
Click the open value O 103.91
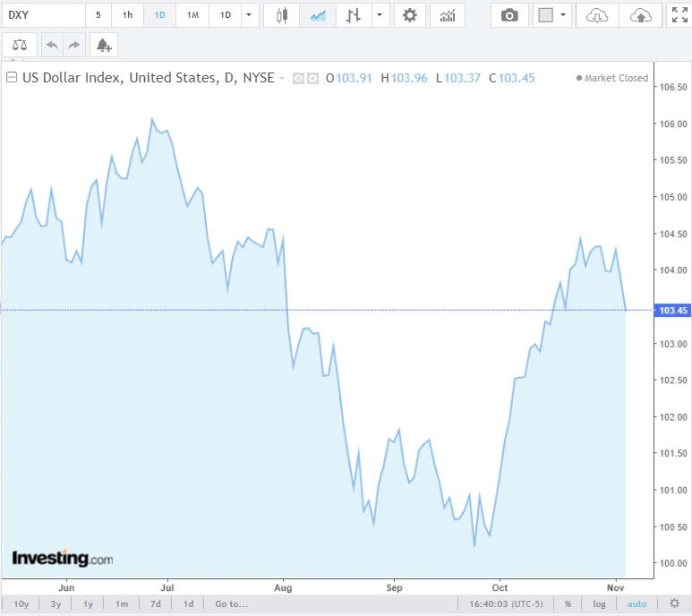pos(348,78)
